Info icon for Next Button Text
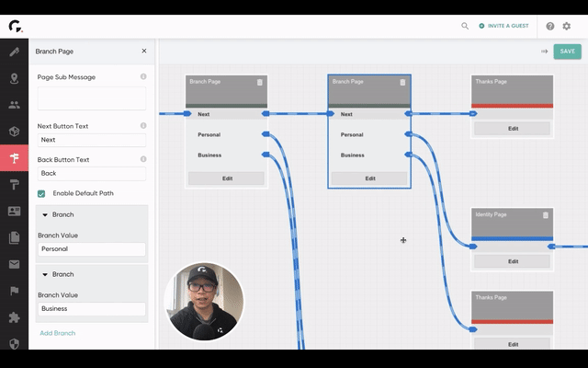 coord(143,125)
